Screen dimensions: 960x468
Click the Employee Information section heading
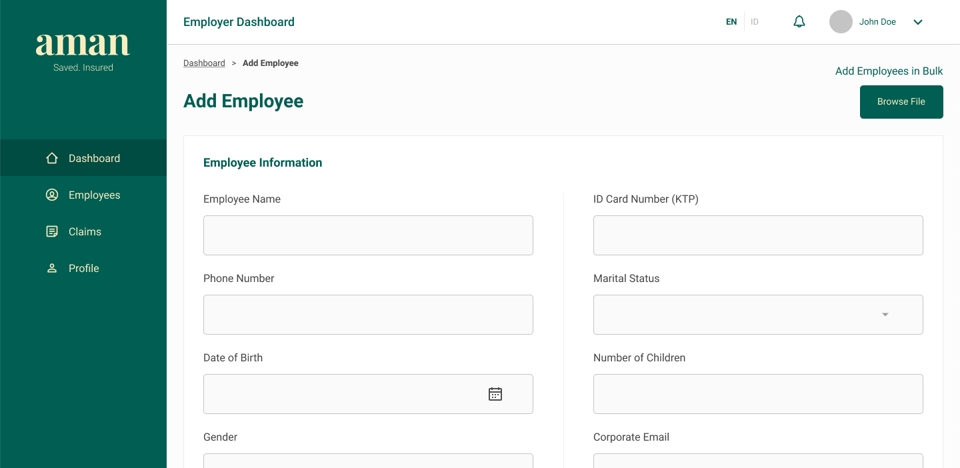click(263, 162)
